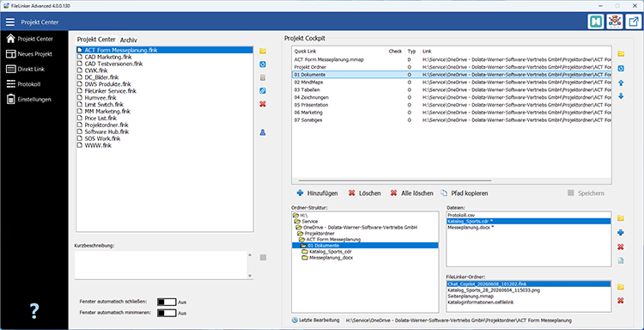Open folder icon beside Dateien list
The image size is (644, 330).
[621, 217]
